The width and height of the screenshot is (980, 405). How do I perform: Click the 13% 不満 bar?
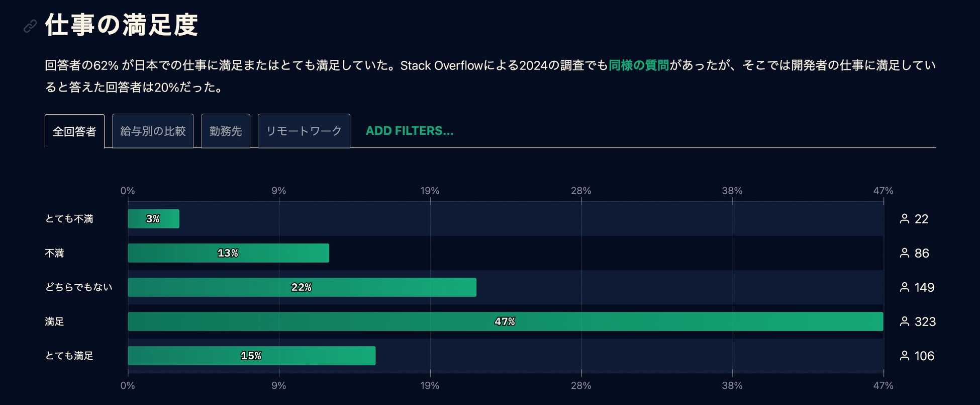pos(228,253)
